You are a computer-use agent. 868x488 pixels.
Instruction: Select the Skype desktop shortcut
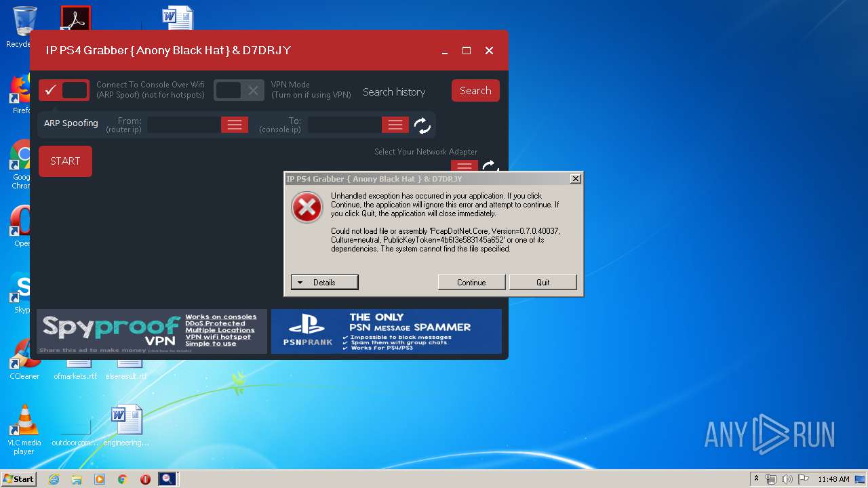21,292
